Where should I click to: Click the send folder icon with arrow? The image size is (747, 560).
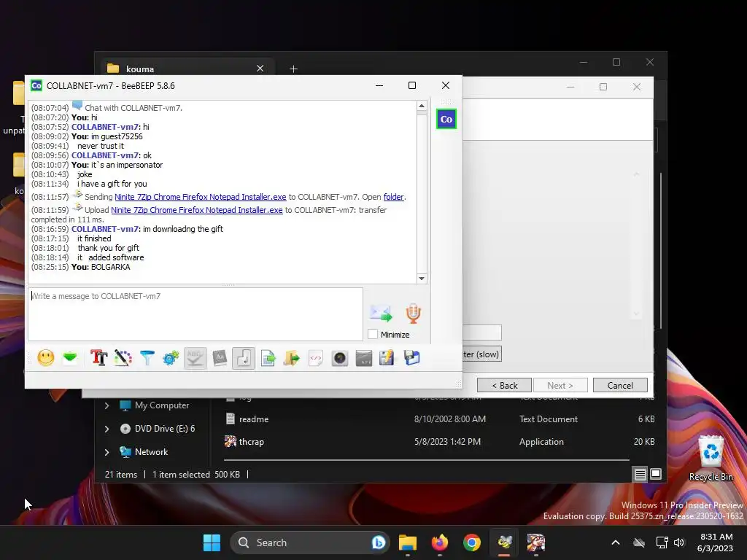pyautogui.click(x=292, y=357)
